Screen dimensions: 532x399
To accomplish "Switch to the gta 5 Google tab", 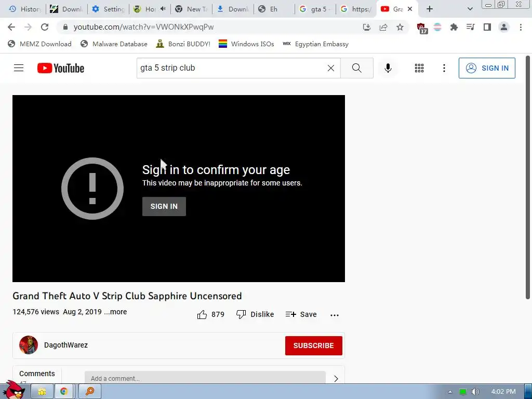I will tap(315, 9).
